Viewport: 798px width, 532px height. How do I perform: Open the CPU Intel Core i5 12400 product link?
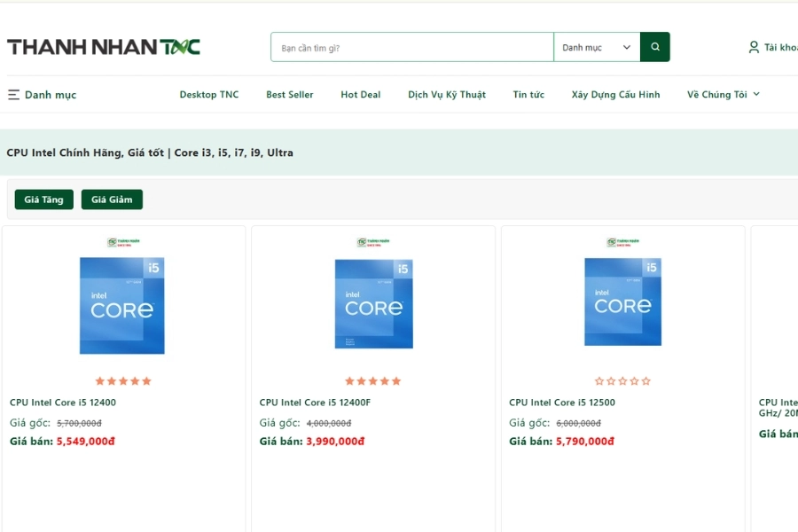[62, 402]
